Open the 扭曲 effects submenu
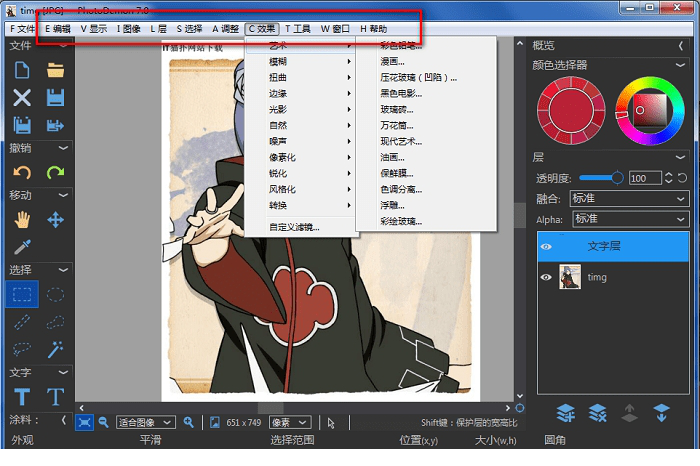The height and width of the screenshot is (466, 700). (300, 78)
